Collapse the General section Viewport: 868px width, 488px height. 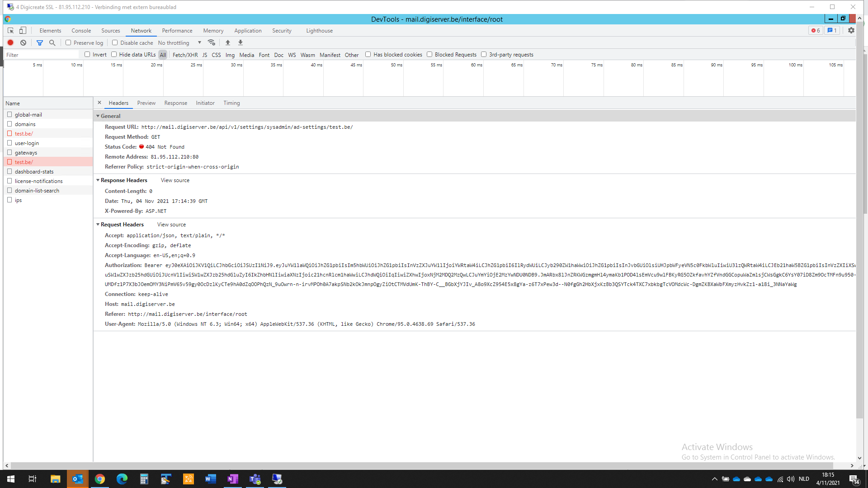98,116
